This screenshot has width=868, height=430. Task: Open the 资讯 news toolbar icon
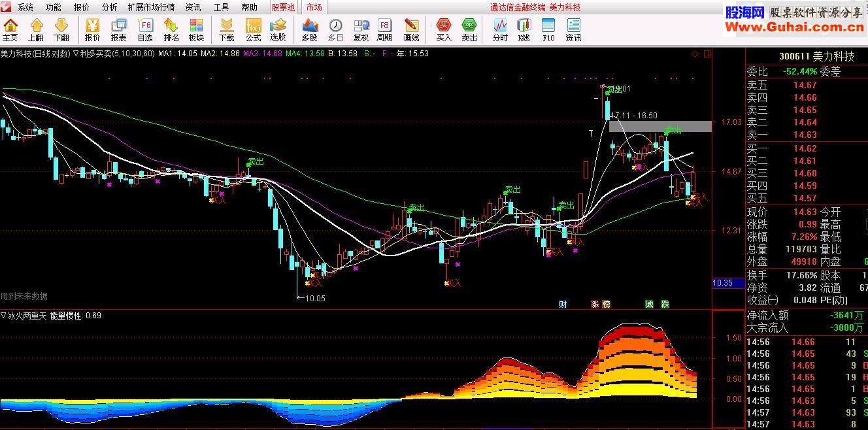click(x=573, y=30)
